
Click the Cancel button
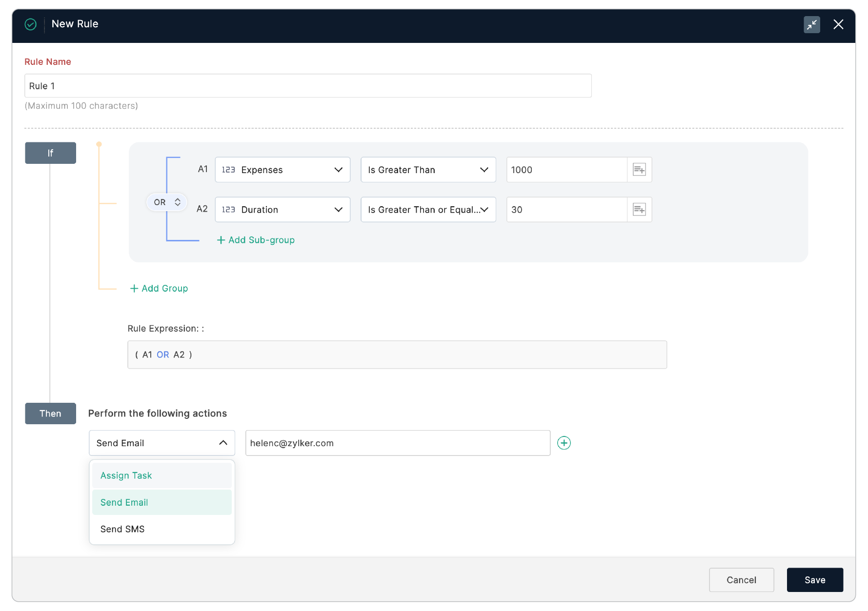(741, 580)
